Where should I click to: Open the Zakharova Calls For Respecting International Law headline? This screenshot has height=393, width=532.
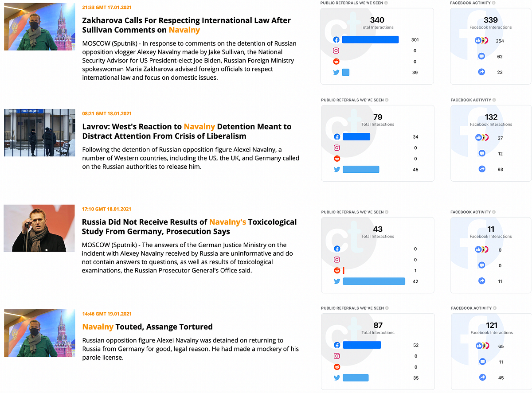pyautogui.click(x=186, y=25)
